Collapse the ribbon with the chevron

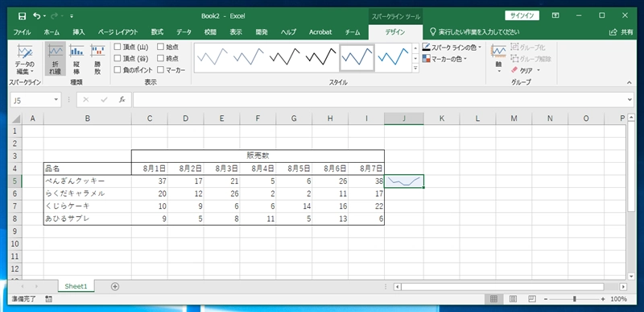629,83
